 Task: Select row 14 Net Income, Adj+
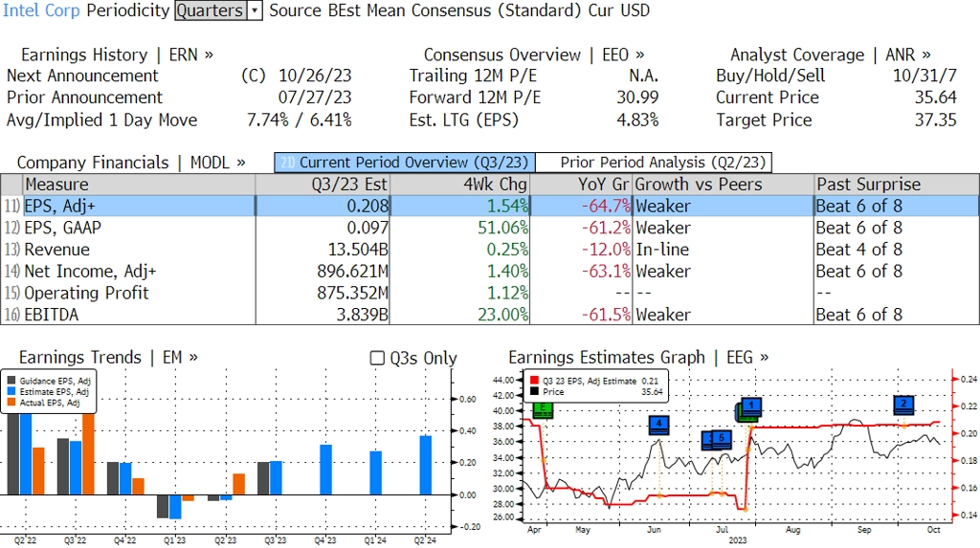coord(490,272)
